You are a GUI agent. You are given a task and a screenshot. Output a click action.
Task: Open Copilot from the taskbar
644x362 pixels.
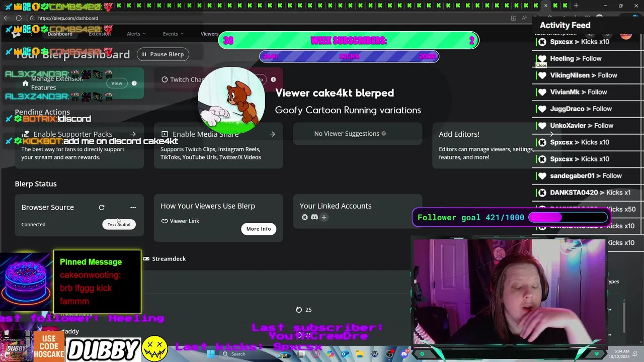330,354
